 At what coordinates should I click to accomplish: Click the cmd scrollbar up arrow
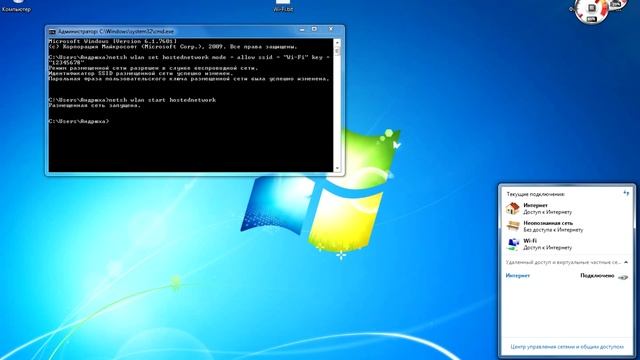(337, 42)
